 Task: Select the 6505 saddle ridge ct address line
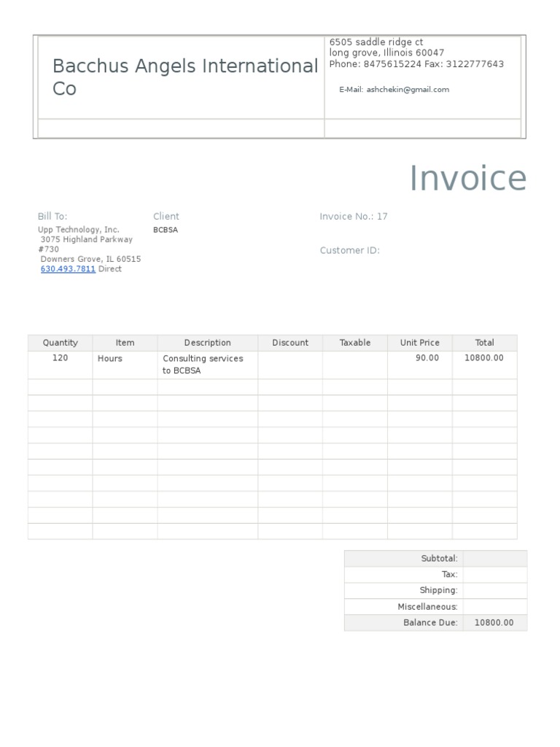[x=376, y=42]
